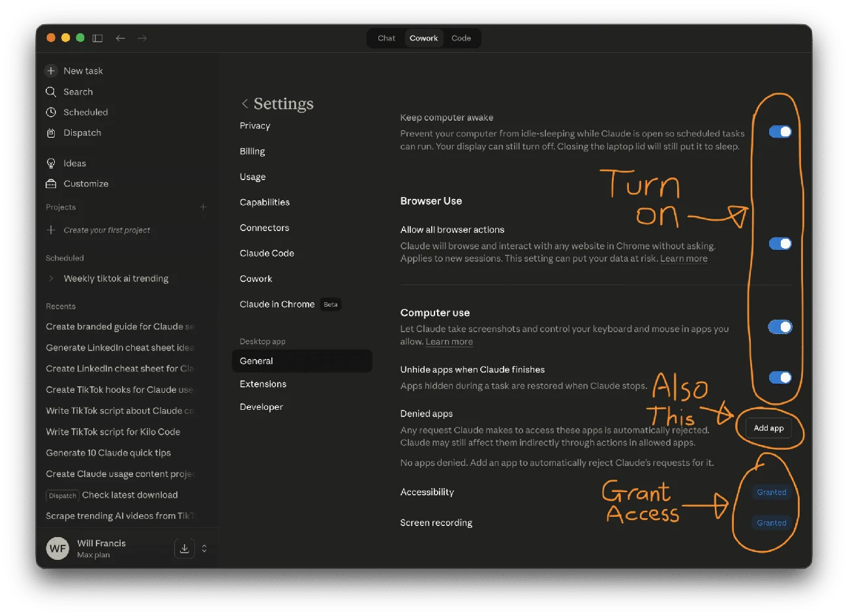Disable Keep computer awake toggle

780,132
